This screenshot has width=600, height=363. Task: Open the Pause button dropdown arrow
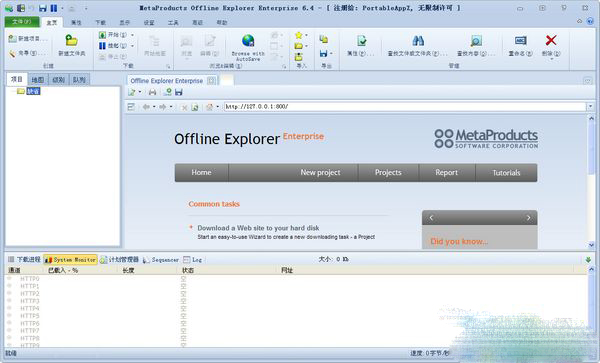(x=132, y=46)
